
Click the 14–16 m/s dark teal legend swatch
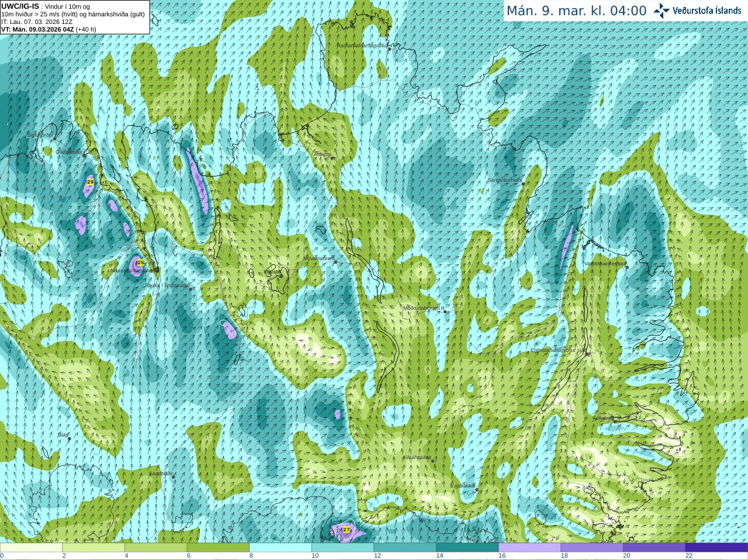467,548
